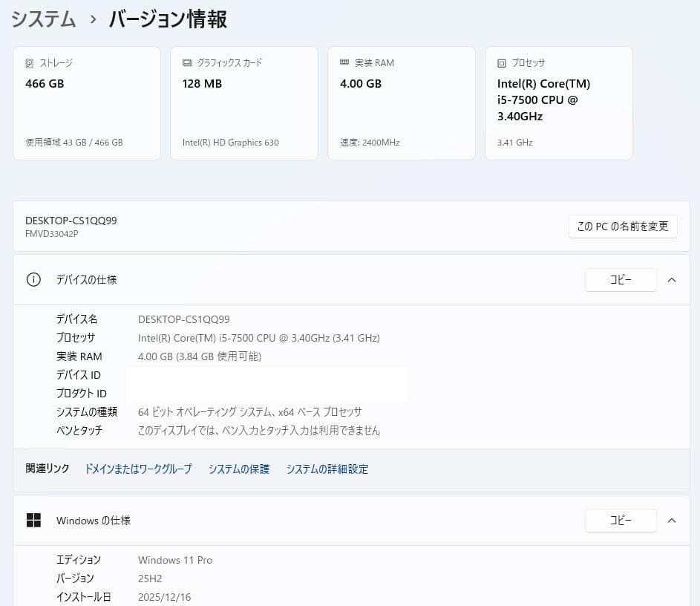700x606 pixels.
Task: Open the システムの保護 link
Action: click(x=239, y=469)
